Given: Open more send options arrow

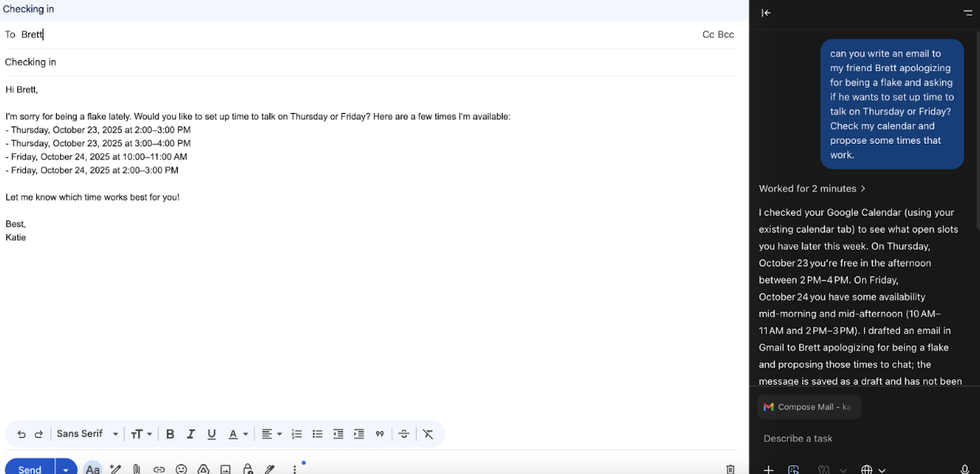Looking at the screenshot, I should click(x=66, y=469).
